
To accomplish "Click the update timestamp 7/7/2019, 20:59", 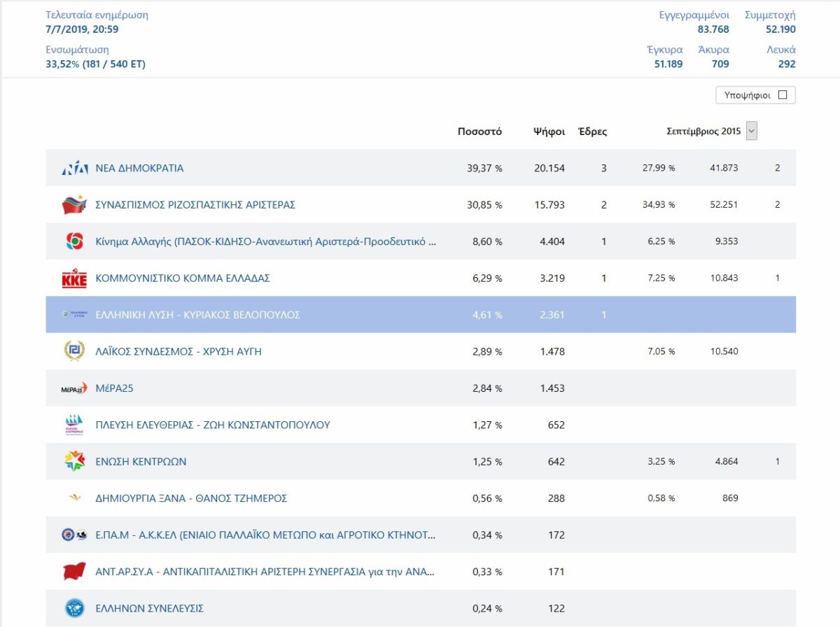I will pos(83,29).
